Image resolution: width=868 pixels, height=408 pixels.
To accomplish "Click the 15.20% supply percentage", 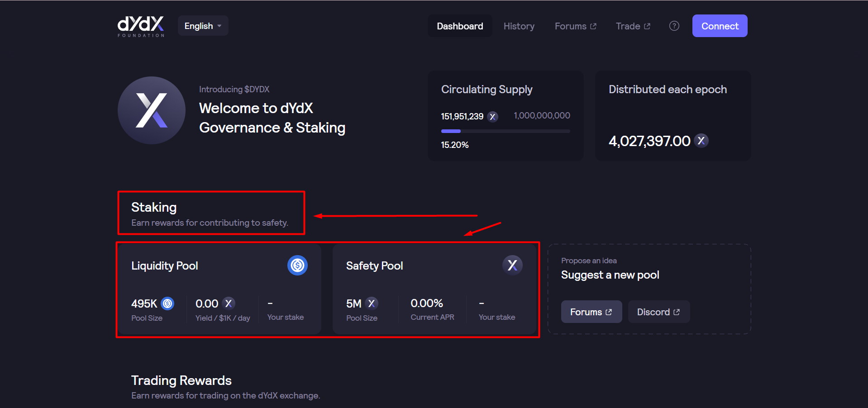I will [x=455, y=145].
